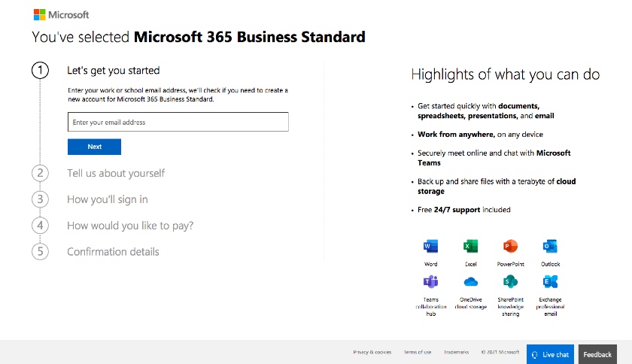Click 'Let's get you started' heading
Image resolution: width=632 pixels, height=364 pixels.
(114, 71)
